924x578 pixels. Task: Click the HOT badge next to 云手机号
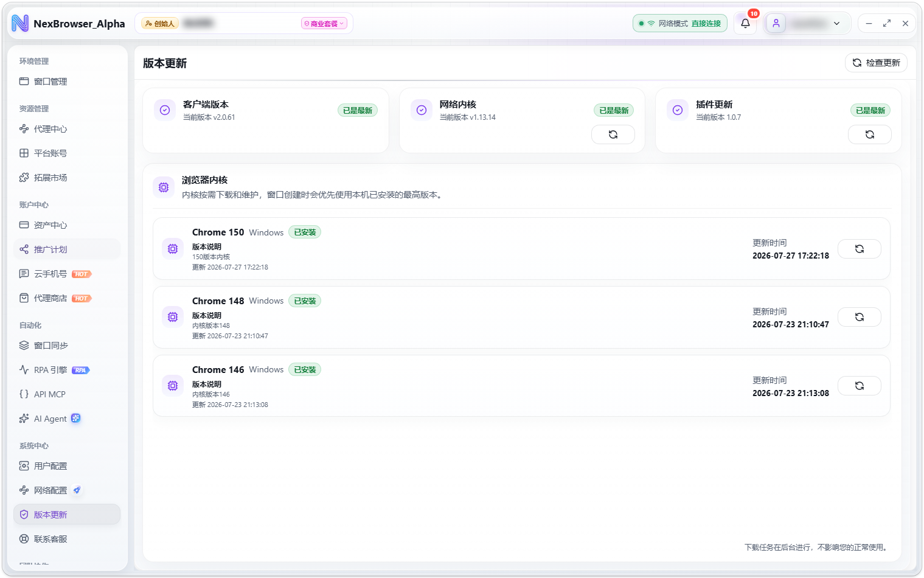click(x=82, y=274)
